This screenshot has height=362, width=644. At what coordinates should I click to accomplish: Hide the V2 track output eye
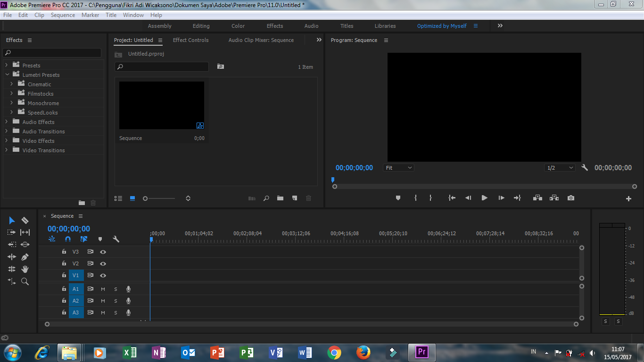tap(103, 264)
